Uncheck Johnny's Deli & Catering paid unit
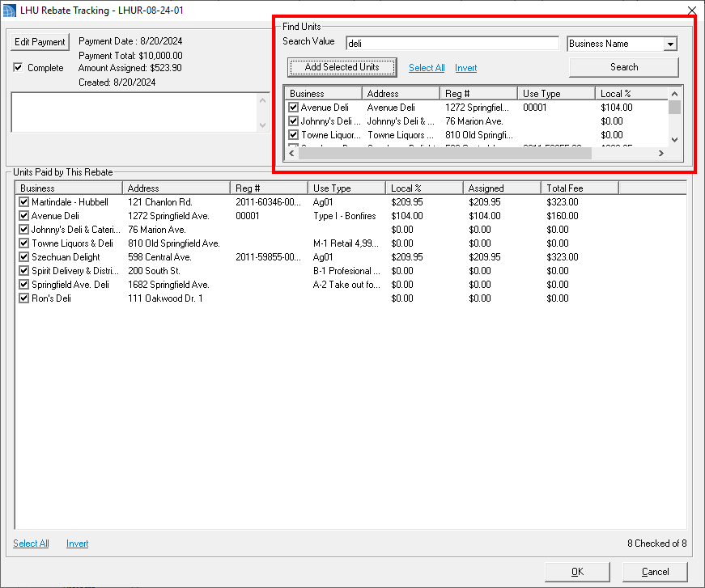This screenshot has width=705, height=588. (x=23, y=230)
